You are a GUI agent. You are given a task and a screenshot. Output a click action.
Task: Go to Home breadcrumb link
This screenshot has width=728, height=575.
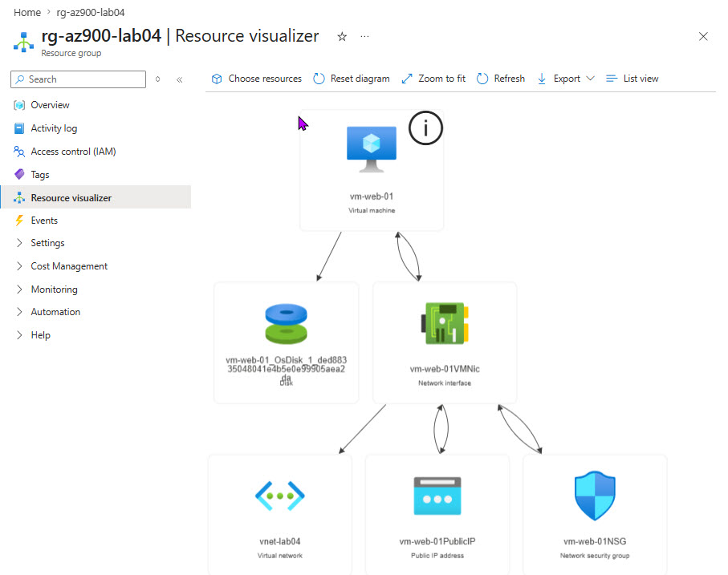tap(27, 13)
